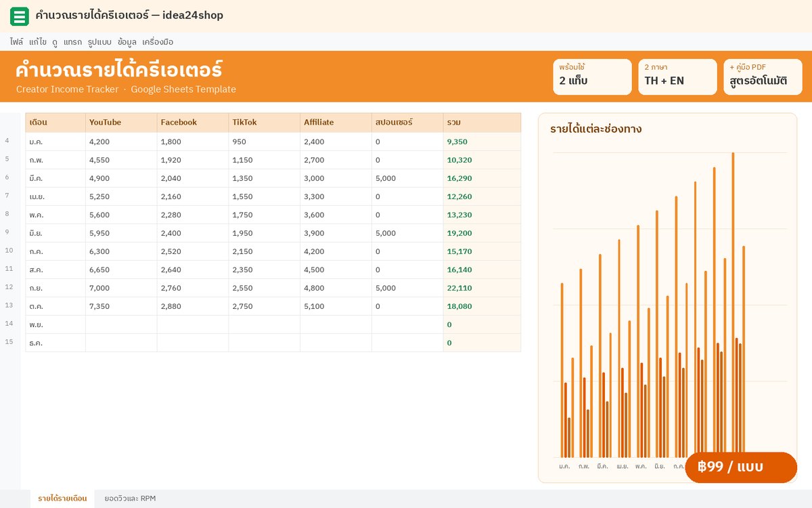This screenshot has height=508, width=812.
Task: Open the ข้อมูล menu
Action: pyautogui.click(x=127, y=42)
